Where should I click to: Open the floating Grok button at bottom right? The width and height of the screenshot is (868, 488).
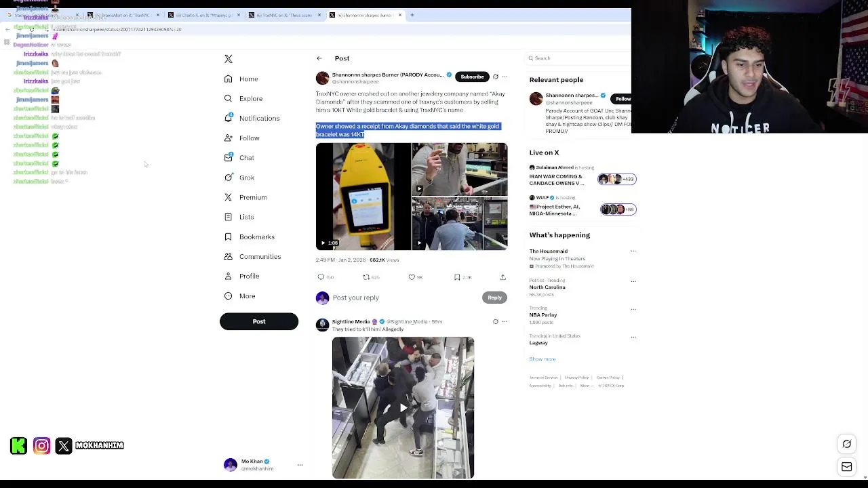[x=847, y=444]
